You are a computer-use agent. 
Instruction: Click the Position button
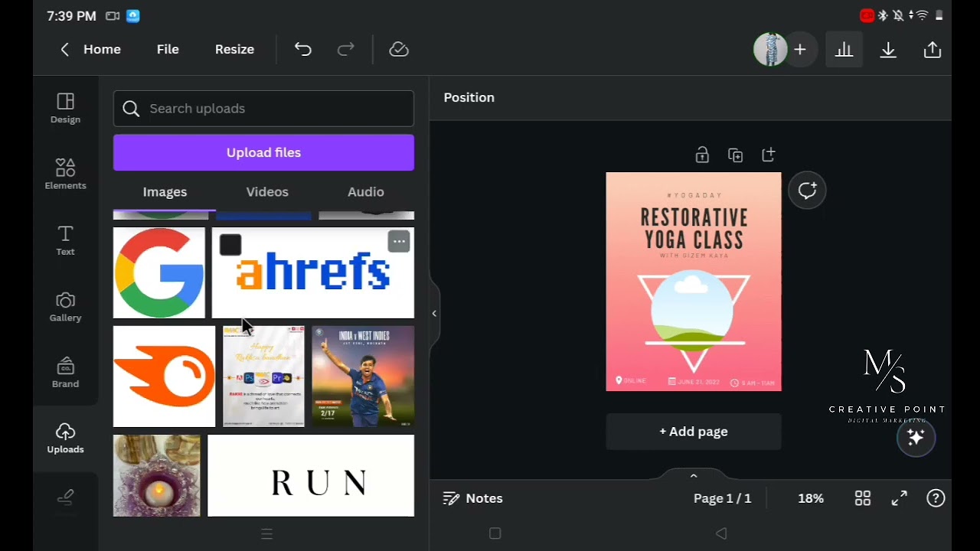pos(469,97)
